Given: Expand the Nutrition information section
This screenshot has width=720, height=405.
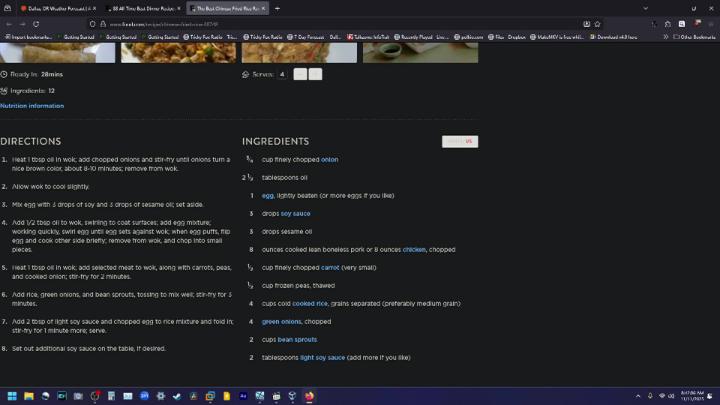Looking at the screenshot, I should (x=32, y=105).
